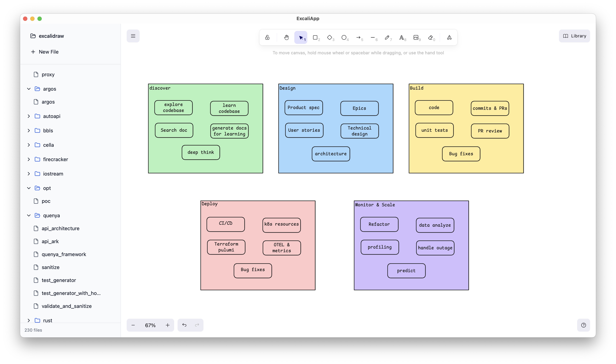
Task: Open the Insert image tool
Action: pyautogui.click(x=416, y=38)
